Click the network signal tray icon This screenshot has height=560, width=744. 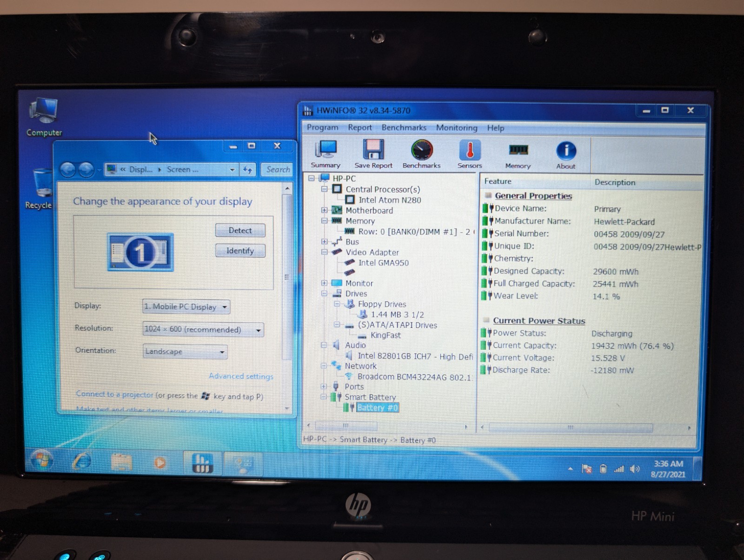(x=618, y=469)
